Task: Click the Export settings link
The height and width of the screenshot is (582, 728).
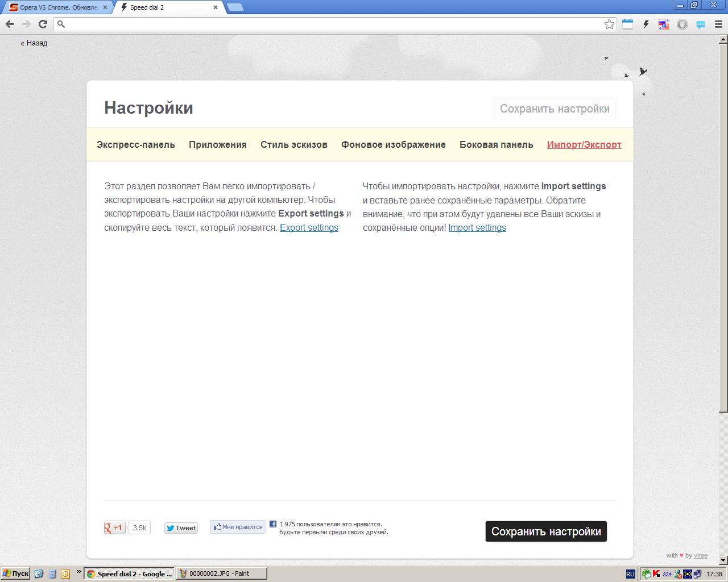Action: [x=309, y=227]
